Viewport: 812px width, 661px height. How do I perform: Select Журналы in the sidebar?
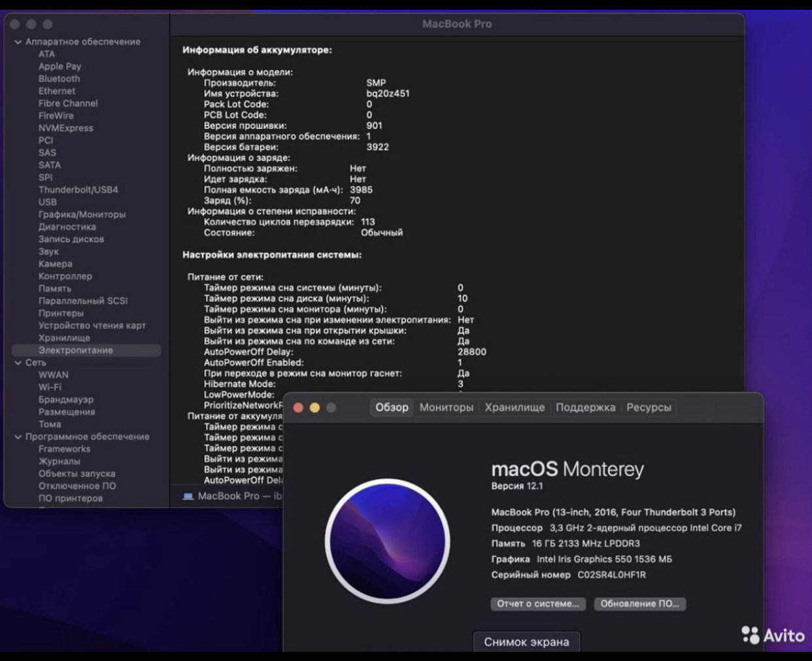point(59,462)
